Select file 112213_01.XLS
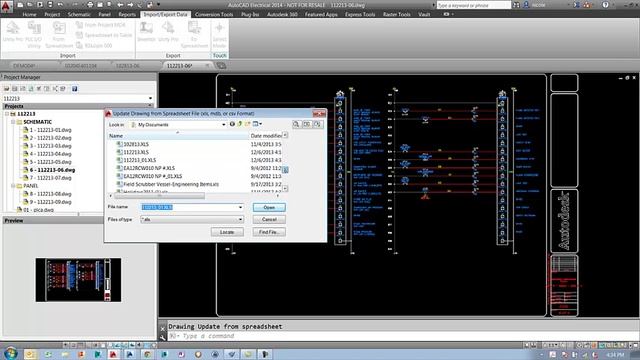This screenshot has width=640, height=360. click(x=140, y=160)
